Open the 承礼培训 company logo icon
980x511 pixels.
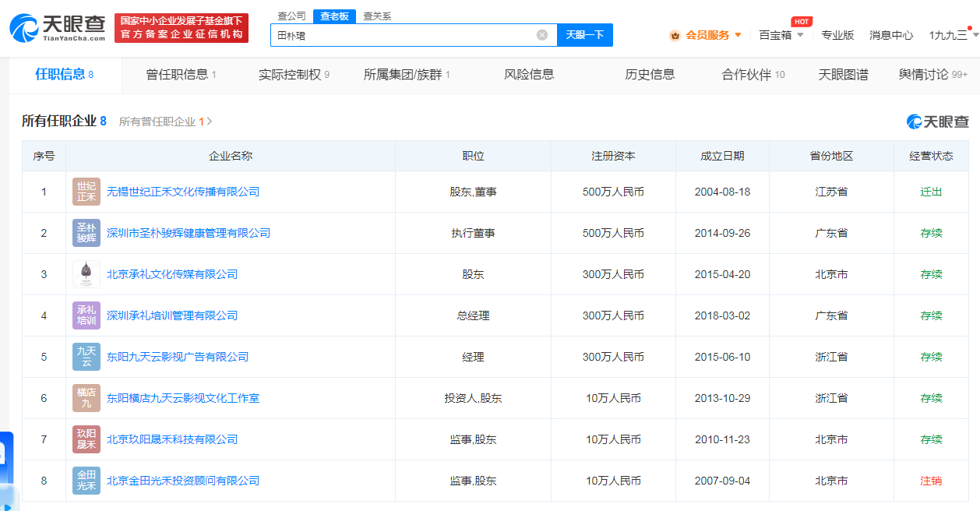tap(86, 315)
